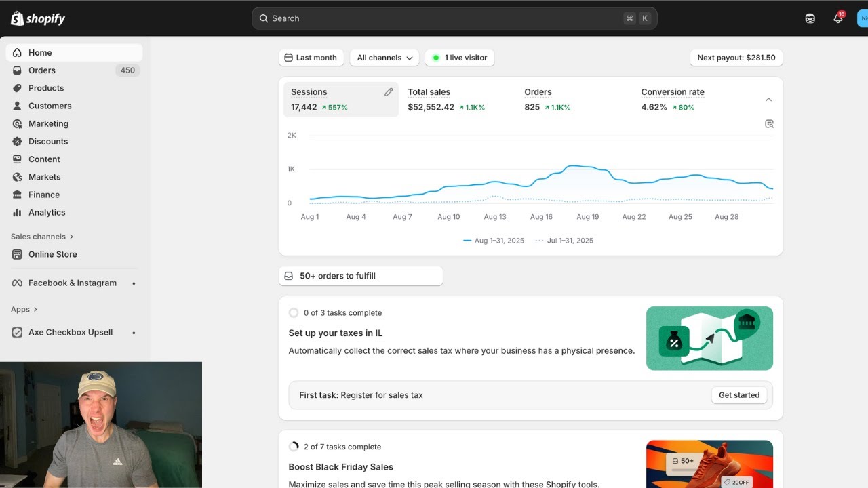Edit the Sessions metric pencil icon
Image resolution: width=868 pixels, height=488 pixels.
tap(389, 92)
